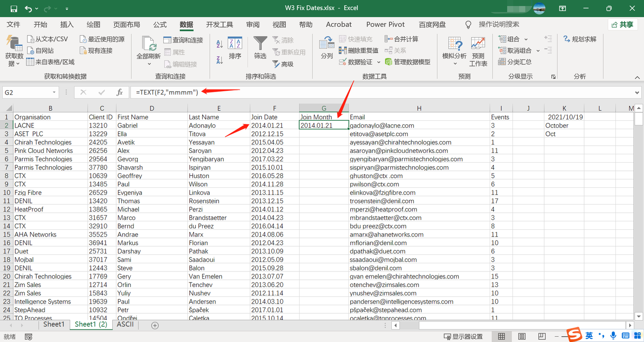The width and height of the screenshot is (644, 342).
Task: Click into the formula bar input
Action: [x=381, y=93]
